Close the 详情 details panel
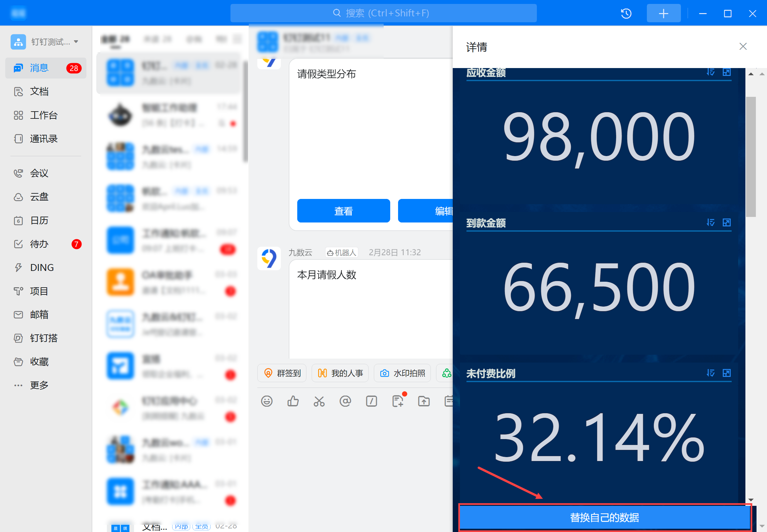This screenshot has width=767, height=532. tap(743, 46)
